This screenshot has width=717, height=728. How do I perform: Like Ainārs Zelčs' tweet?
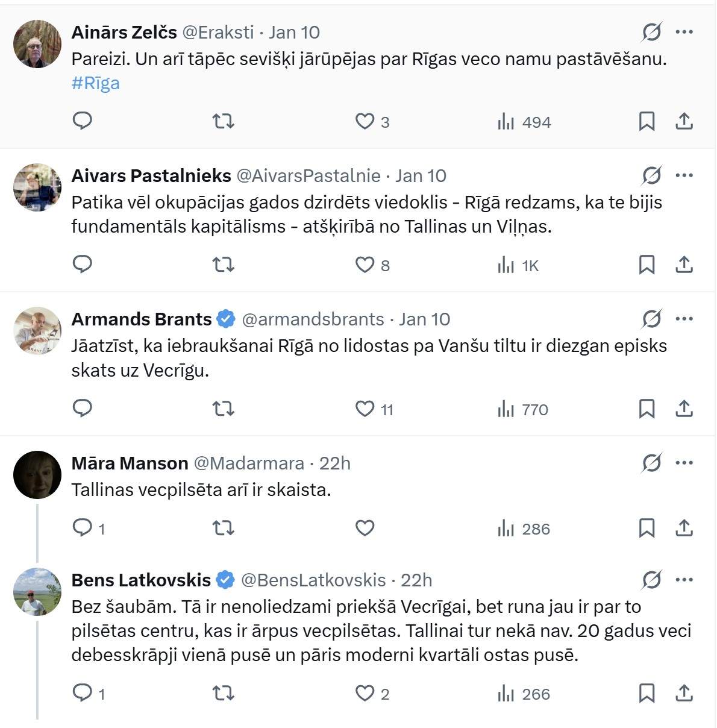click(x=365, y=122)
